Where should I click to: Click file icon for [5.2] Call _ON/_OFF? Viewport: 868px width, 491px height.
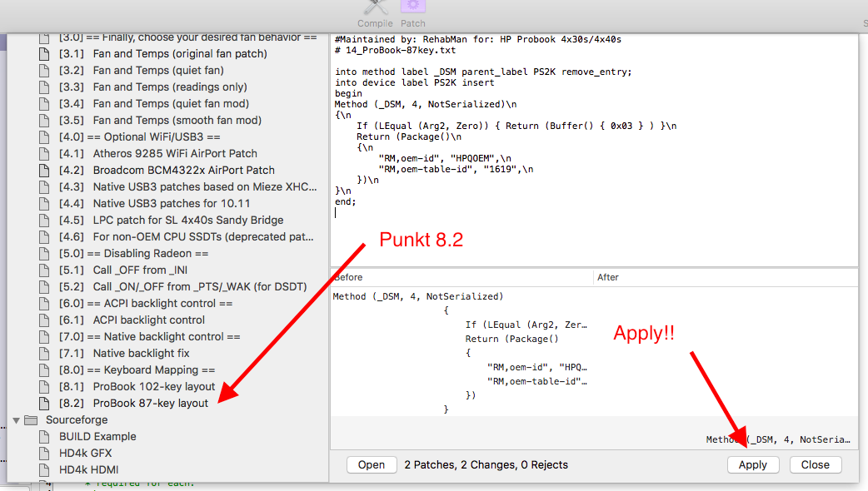pyautogui.click(x=44, y=287)
